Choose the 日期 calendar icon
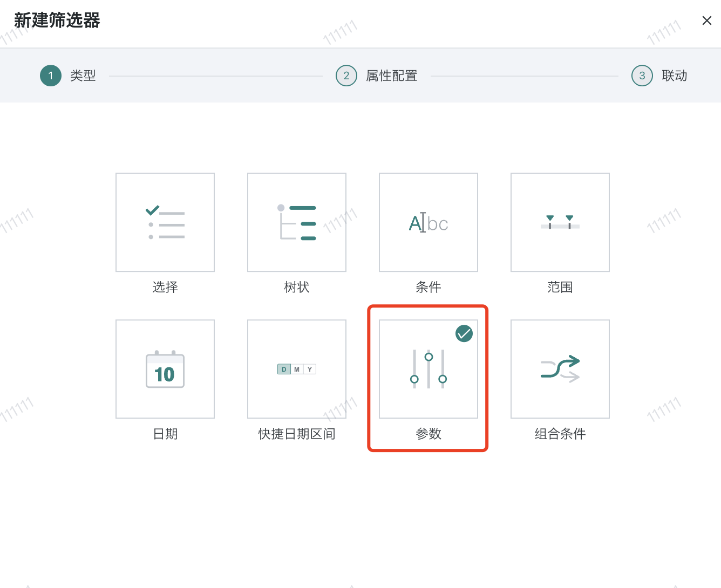This screenshot has height=588, width=721. pyautogui.click(x=165, y=369)
